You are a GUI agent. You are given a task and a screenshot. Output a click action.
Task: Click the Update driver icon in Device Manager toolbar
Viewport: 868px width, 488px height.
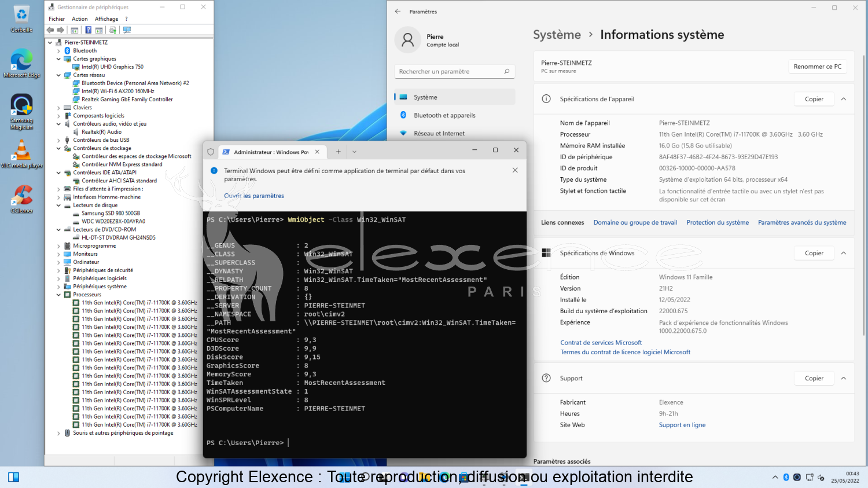(x=113, y=30)
